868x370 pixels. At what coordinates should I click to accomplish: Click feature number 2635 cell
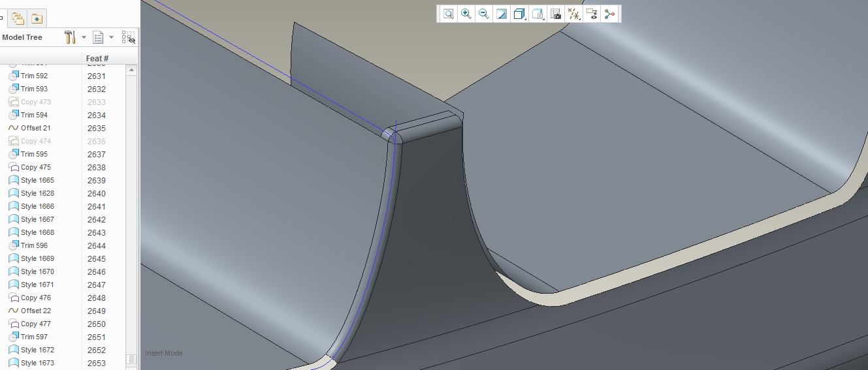[96, 128]
